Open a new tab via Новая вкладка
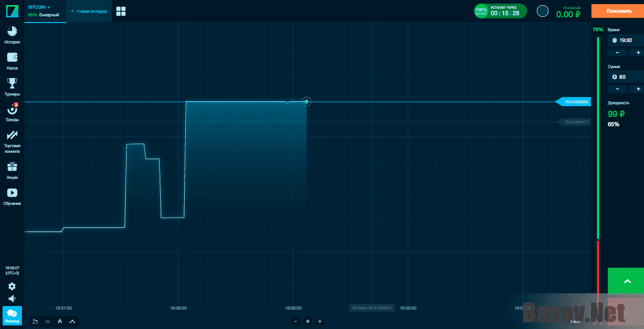Screen dimensions: 644x329 click(89, 11)
